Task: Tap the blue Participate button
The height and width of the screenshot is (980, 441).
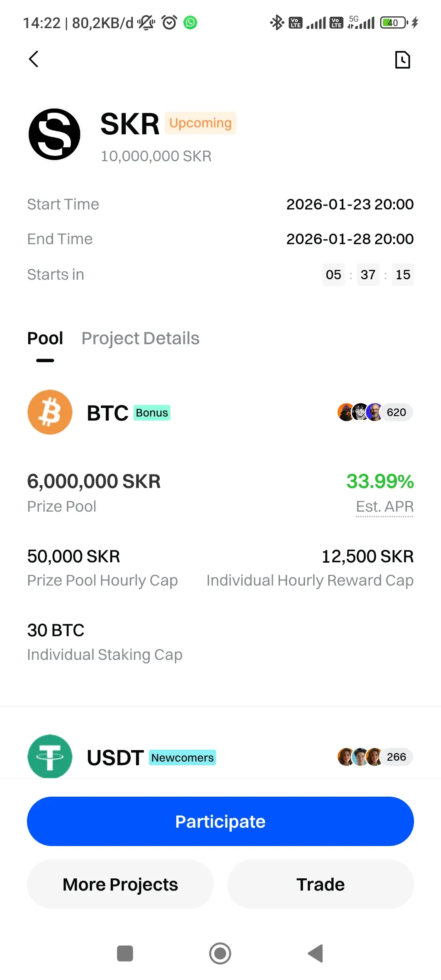Action: click(x=220, y=821)
